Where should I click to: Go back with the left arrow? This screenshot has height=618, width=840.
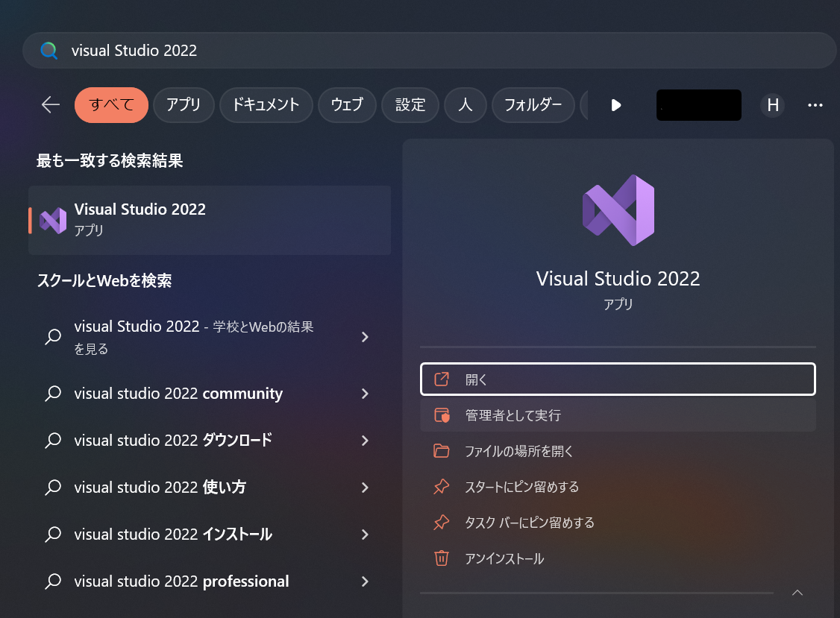51,104
